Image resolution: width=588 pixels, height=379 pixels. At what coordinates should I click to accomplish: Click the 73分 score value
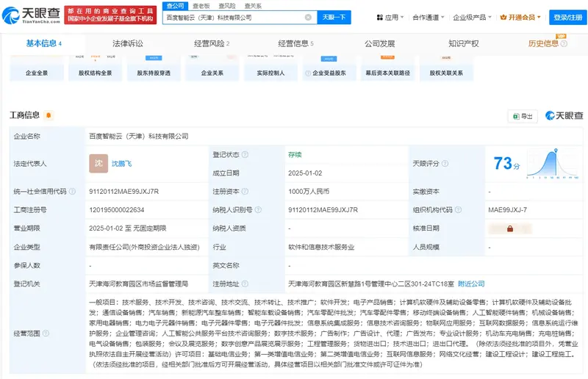506,164
